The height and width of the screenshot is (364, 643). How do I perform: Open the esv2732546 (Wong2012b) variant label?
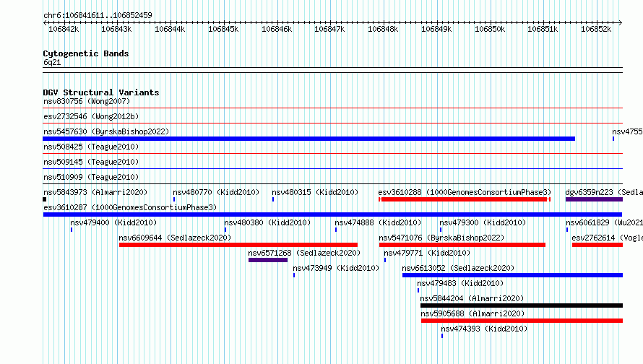(x=91, y=116)
